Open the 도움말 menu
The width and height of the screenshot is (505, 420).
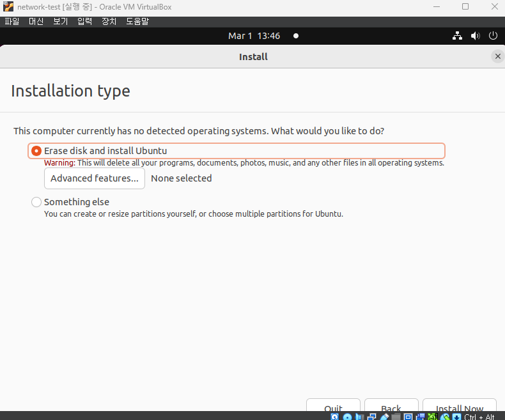tap(137, 21)
